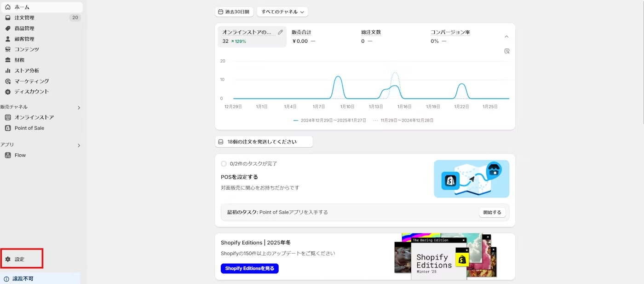This screenshot has height=284, width=644.
Task: Toggle the 0/2件のタスク progress circle
Action: [x=224, y=163]
